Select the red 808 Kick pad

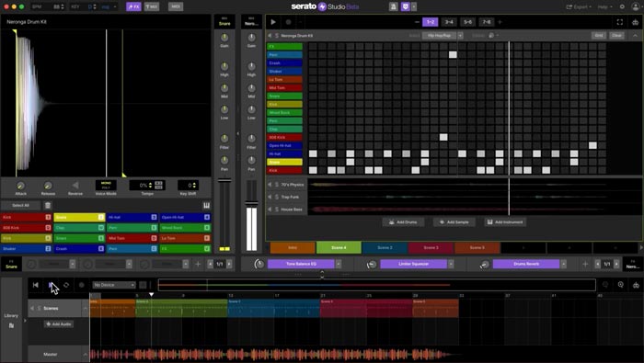coord(27,227)
